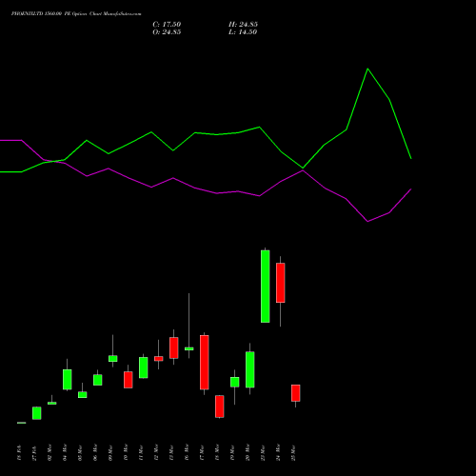Viewport: 476px width, 476px height.
Task: Click the green candle above 19 Mar
Action: (235, 382)
